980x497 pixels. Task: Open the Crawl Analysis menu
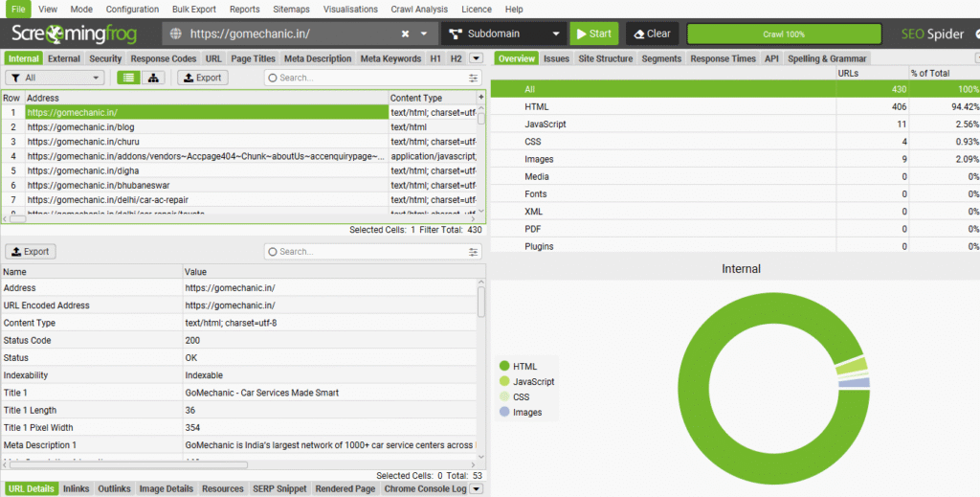click(x=419, y=9)
